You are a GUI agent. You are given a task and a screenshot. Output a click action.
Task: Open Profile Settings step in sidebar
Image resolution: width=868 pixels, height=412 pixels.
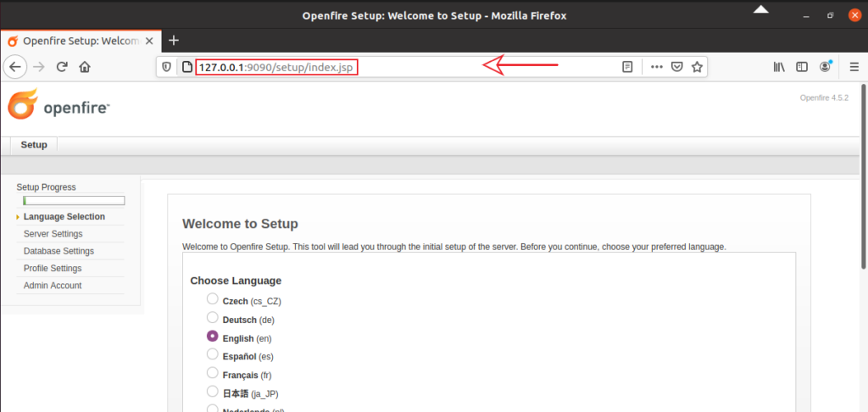53,268
